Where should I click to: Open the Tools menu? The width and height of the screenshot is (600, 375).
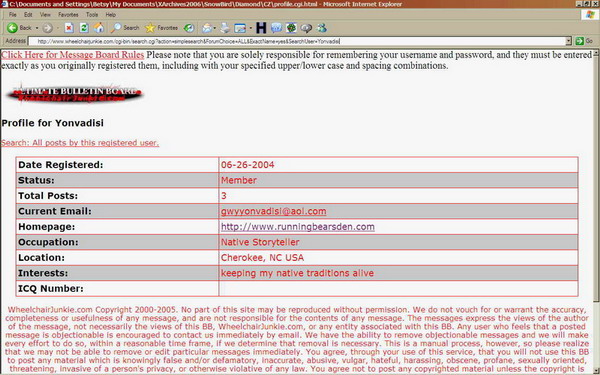(92, 15)
